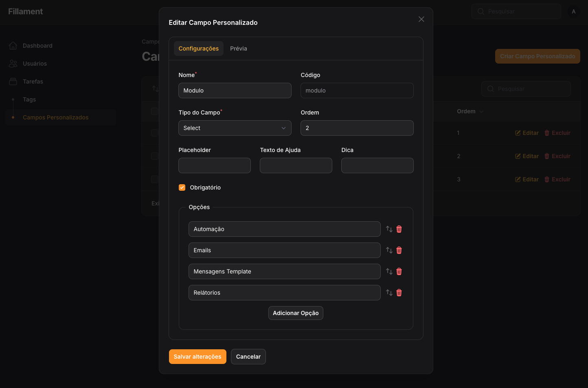Image resolution: width=588 pixels, height=388 pixels.
Task: Click reorder arrows for Automação option
Action: click(389, 229)
